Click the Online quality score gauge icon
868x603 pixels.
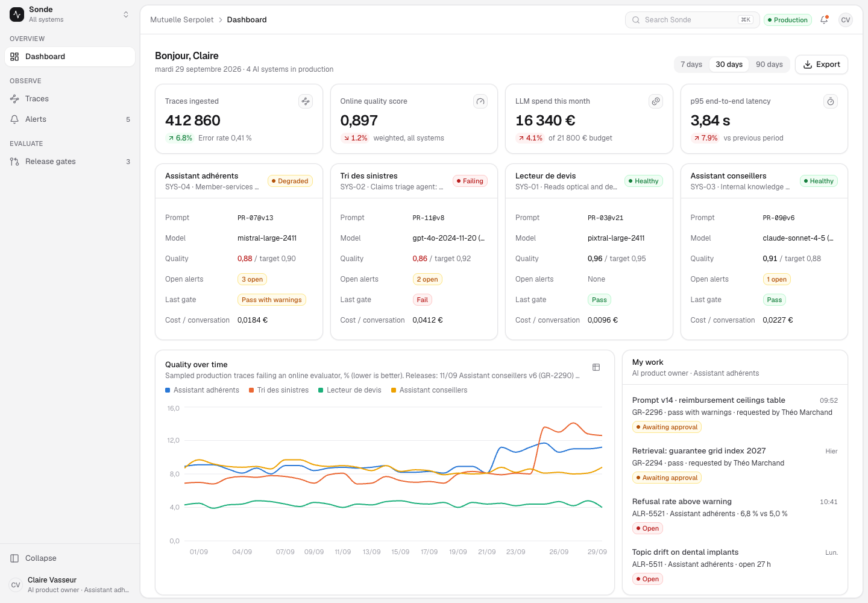click(480, 101)
